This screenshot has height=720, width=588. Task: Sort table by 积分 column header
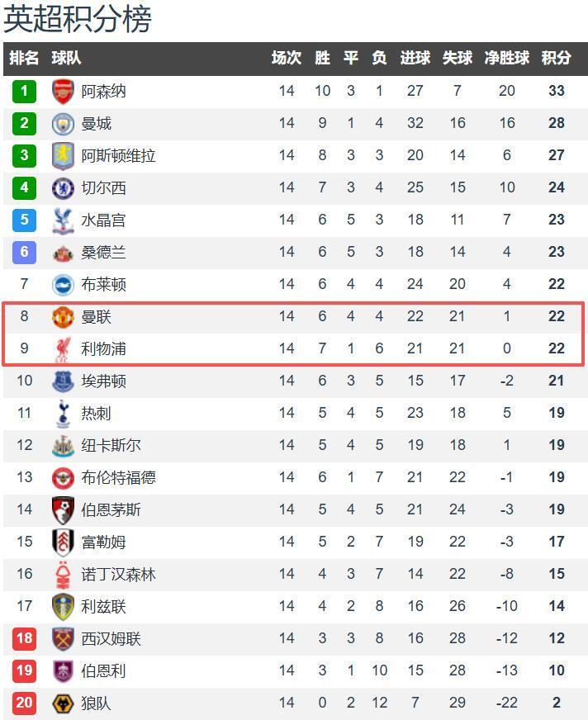click(556, 58)
